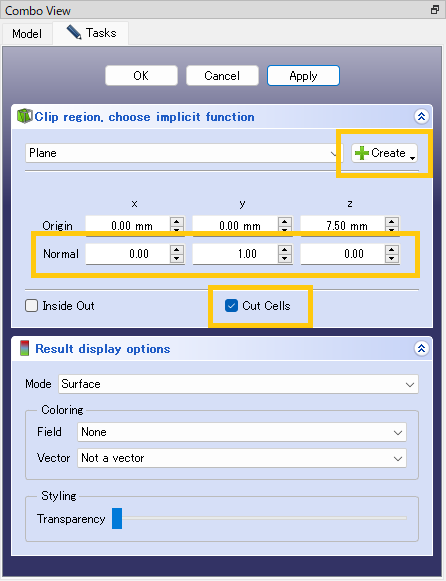This screenshot has width=446, height=581.
Task: Increase Origin z value with up arrow
Action: 392,222
